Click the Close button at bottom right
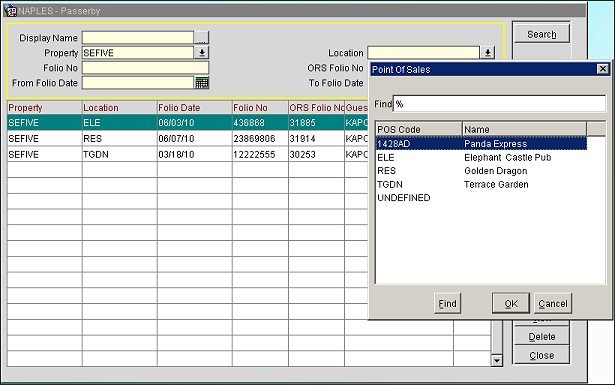615x385 pixels. 541,355
